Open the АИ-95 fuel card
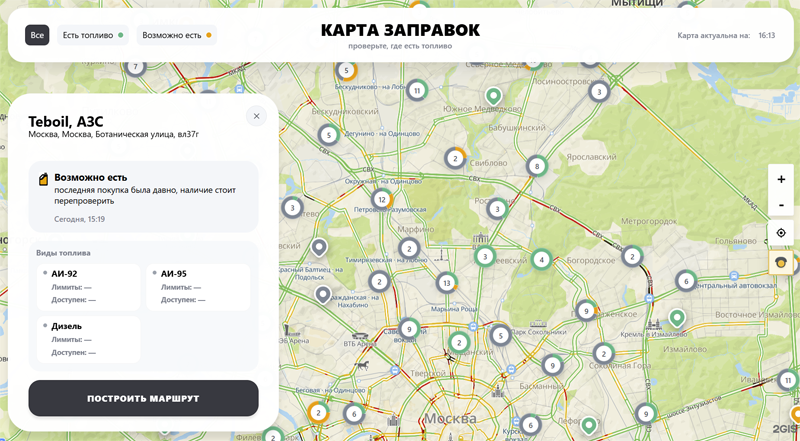Viewport: 800px width, 441px height. pyautogui.click(x=198, y=287)
